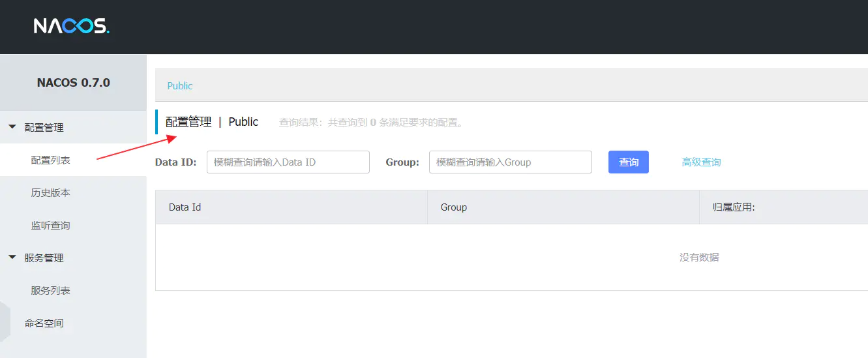Open 命名空间 in the sidebar
868x358 pixels.
coord(44,323)
